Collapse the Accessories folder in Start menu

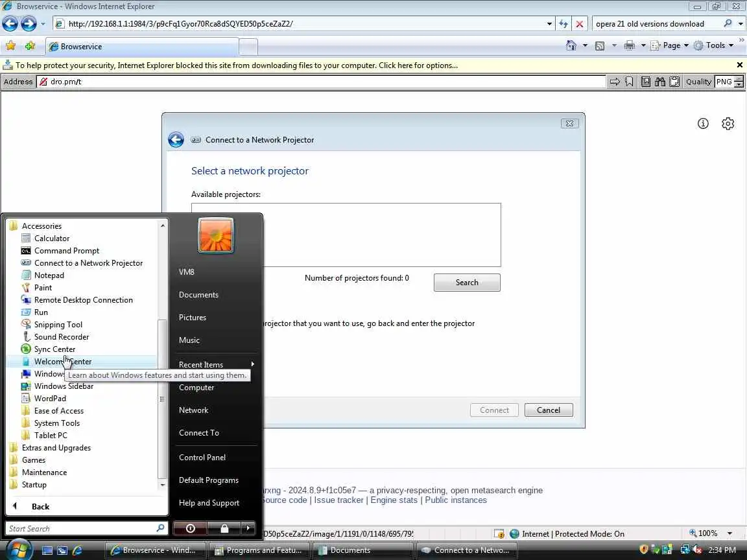coord(41,226)
